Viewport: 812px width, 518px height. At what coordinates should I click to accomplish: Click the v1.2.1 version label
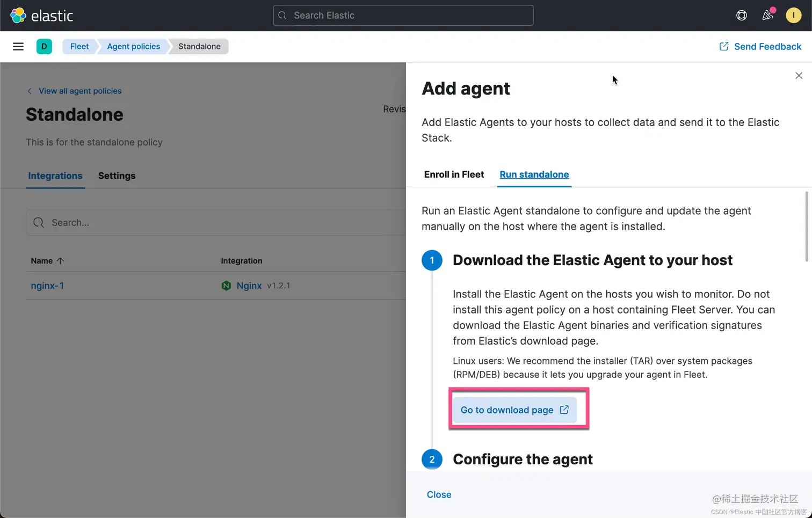(279, 286)
